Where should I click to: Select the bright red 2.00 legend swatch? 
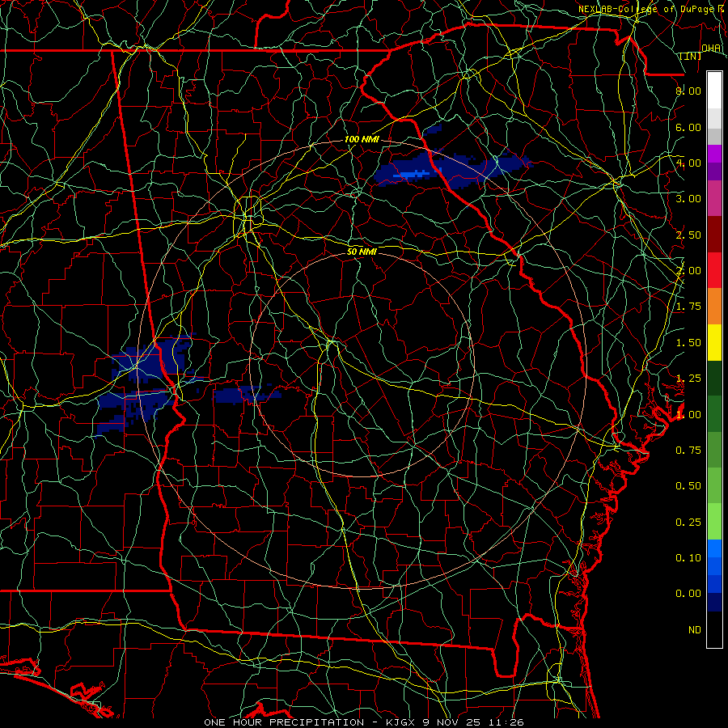pyautogui.click(x=714, y=270)
